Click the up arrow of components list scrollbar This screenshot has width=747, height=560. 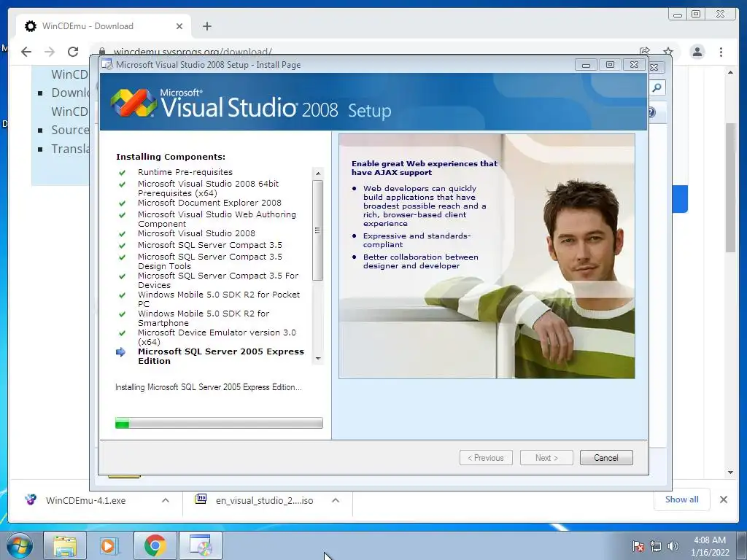point(318,173)
